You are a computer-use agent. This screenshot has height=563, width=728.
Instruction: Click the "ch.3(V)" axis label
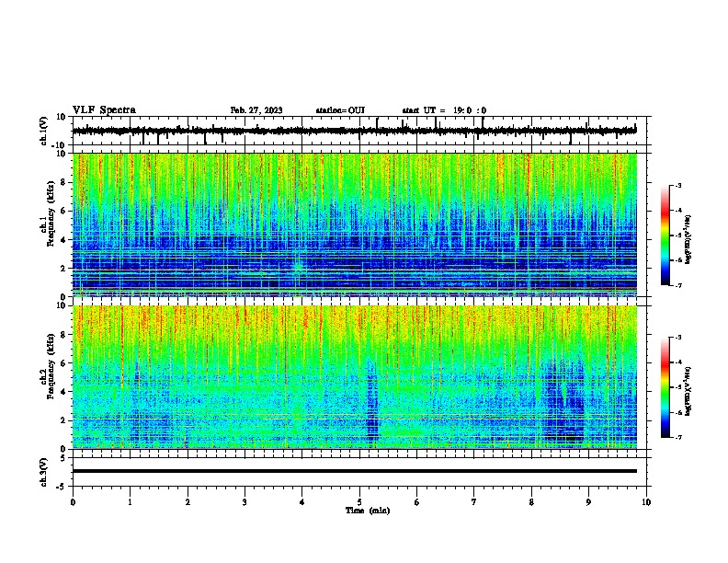pos(44,472)
